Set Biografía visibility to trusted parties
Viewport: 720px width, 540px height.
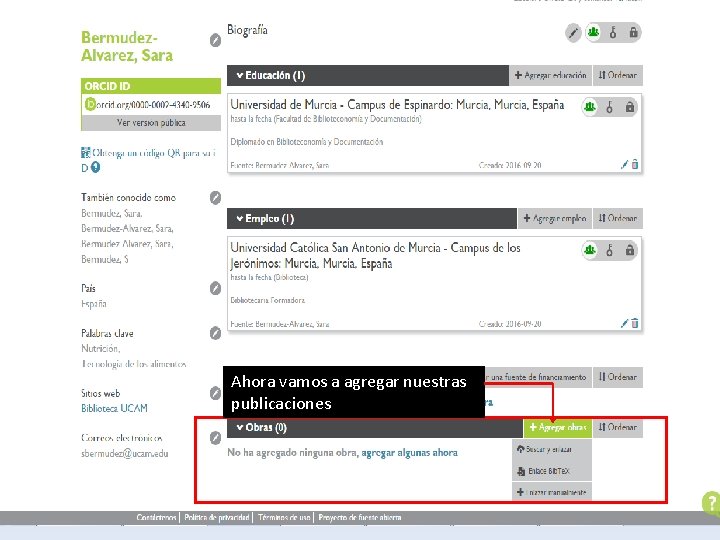[x=613, y=32]
